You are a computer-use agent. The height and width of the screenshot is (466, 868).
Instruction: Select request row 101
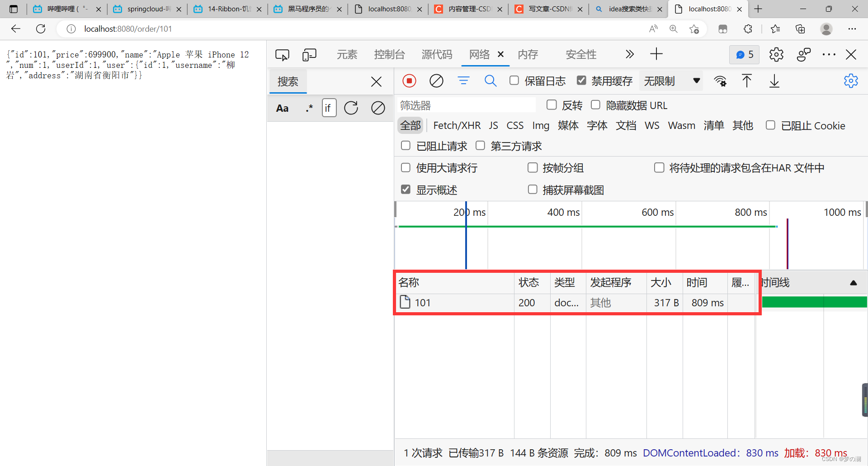[x=576, y=303]
